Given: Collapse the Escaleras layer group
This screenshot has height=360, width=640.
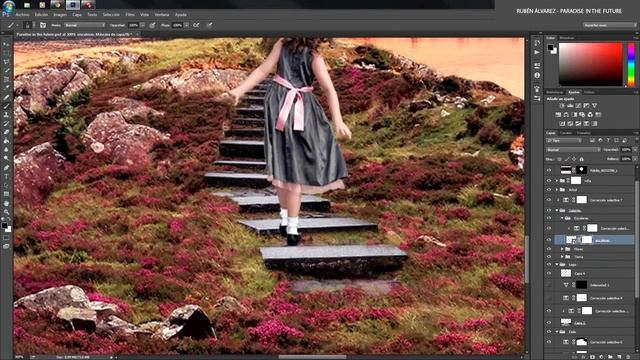Looking at the screenshot, I should click(x=562, y=218).
